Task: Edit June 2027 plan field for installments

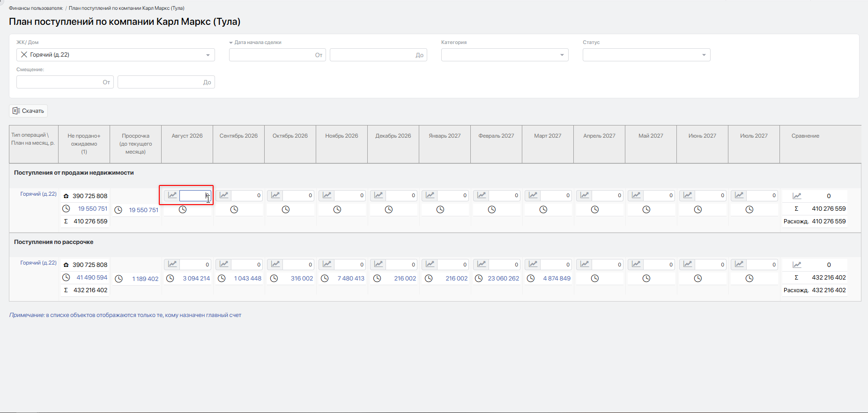Action: 711,264
